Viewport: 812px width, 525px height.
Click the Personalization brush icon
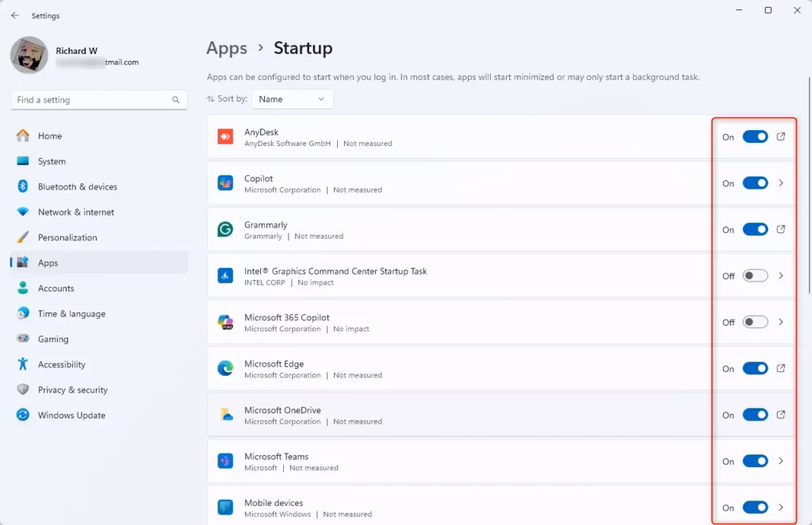pos(23,237)
